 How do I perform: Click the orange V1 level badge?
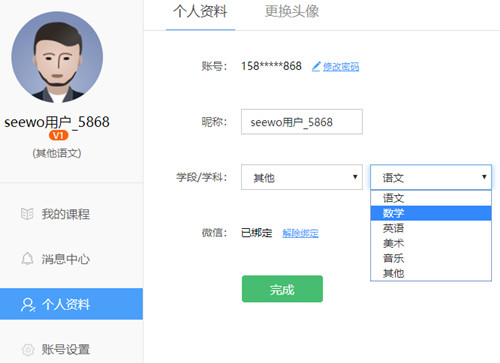point(58,135)
